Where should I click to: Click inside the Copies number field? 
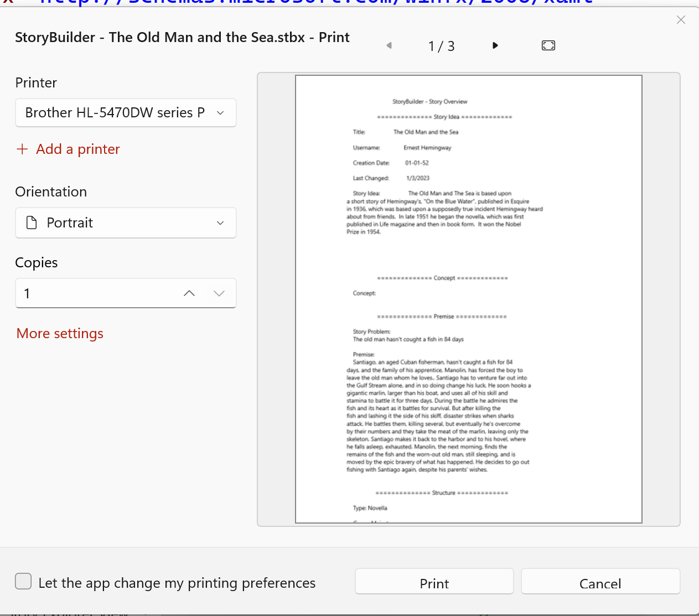click(94, 293)
